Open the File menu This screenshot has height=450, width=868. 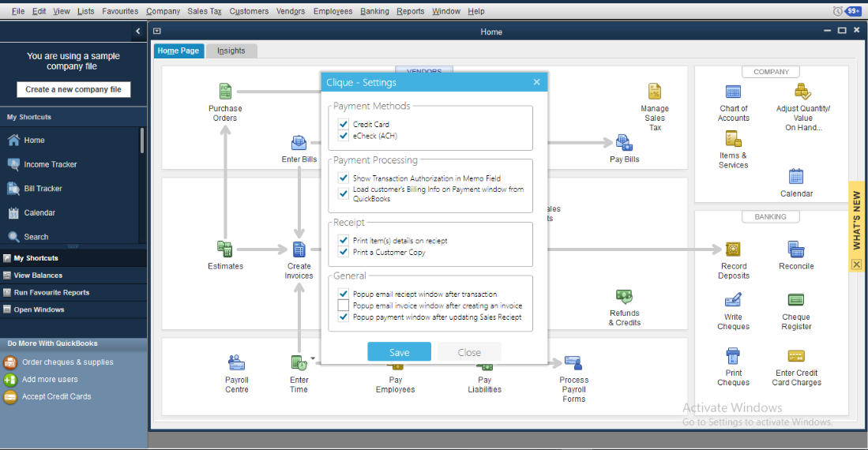[x=18, y=11]
